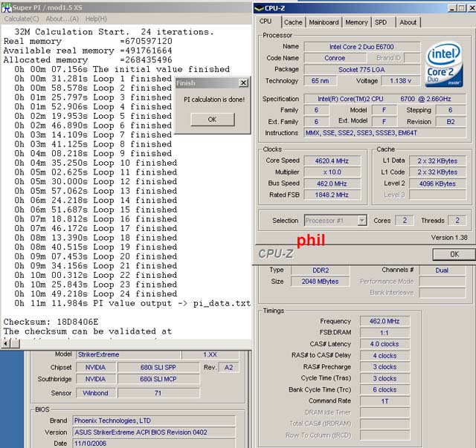Image resolution: width=476 pixels, height=448 pixels.
Task: Click the Stepping value 6
Action: click(x=451, y=110)
